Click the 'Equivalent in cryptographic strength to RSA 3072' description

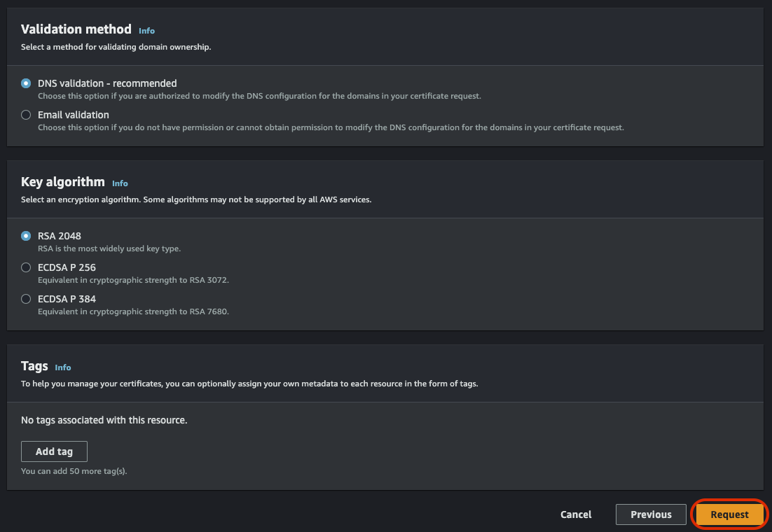(133, 280)
